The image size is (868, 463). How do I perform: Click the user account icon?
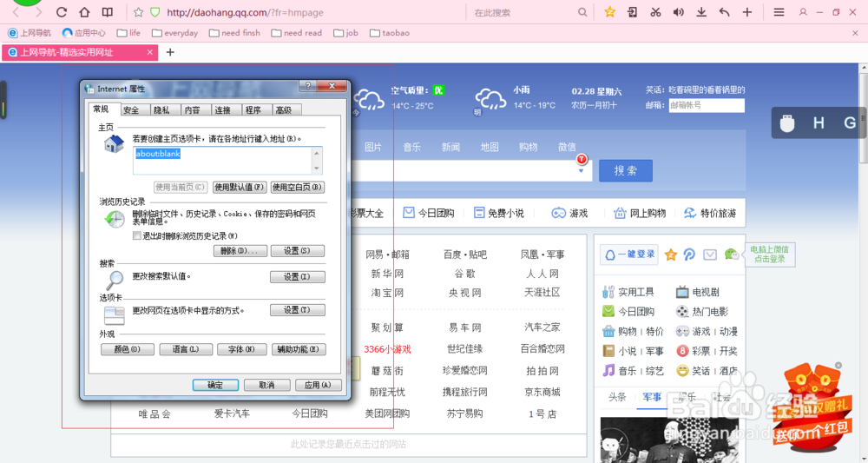coord(803,11)
